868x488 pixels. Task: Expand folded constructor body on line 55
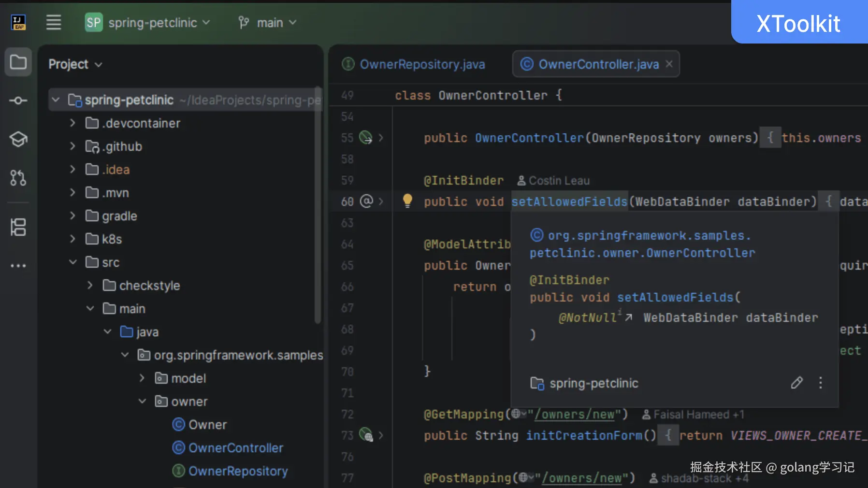(x=381, y=138)
